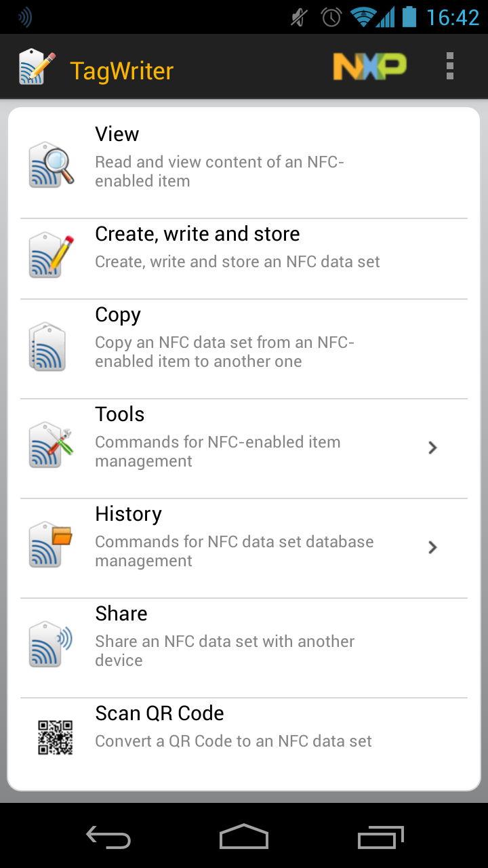
Task: Tap the TagWriter app icon in header
Action: pyautogui.click(x=37, y=66)
